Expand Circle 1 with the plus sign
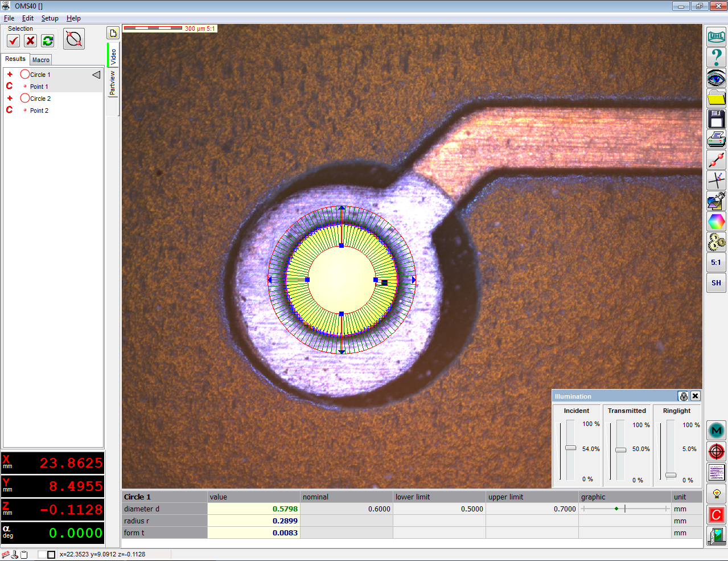 click(x=10, y=75)
